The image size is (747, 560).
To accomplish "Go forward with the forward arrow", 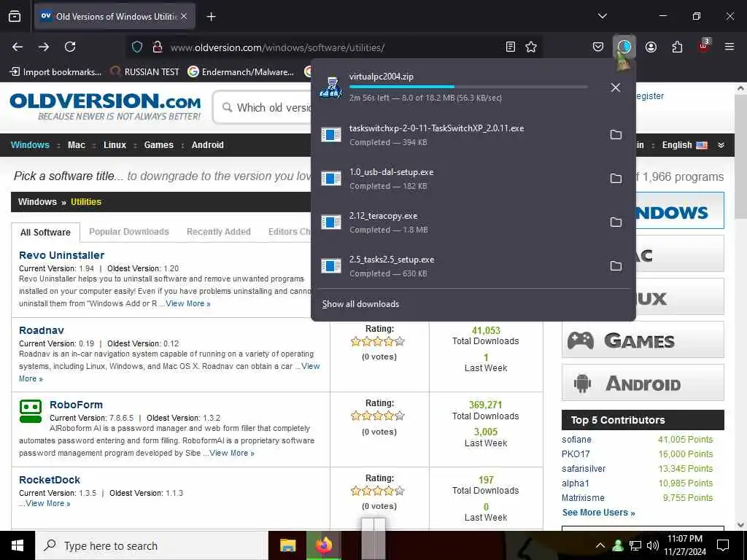I will pos(44,47).
